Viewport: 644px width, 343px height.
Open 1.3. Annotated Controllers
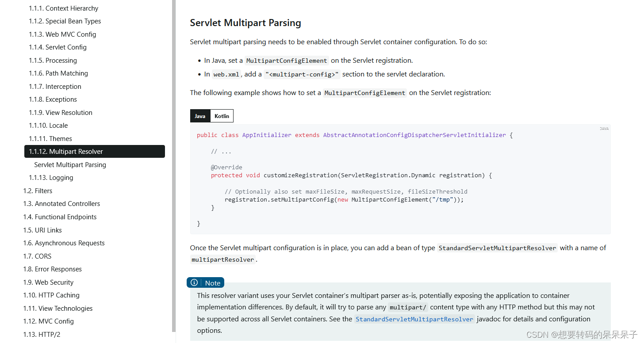(62, 203)
